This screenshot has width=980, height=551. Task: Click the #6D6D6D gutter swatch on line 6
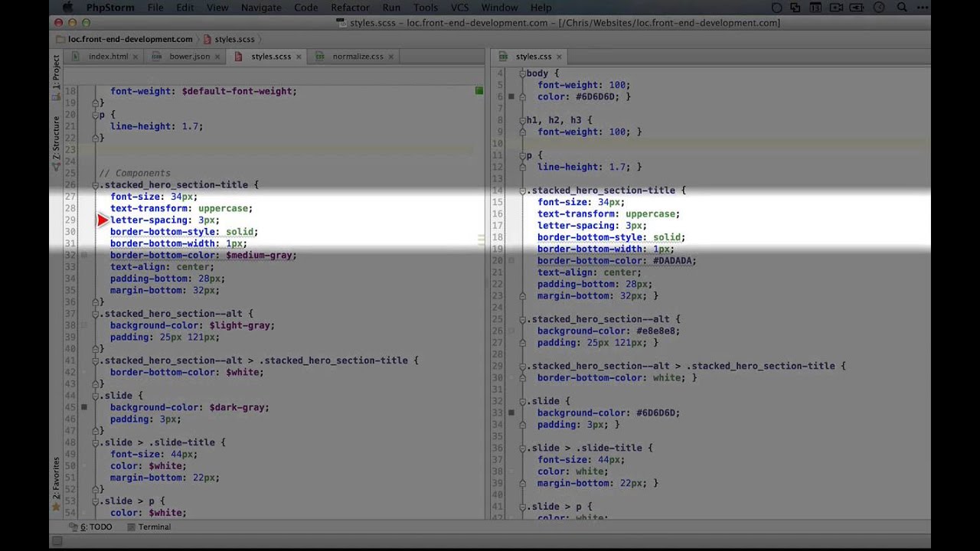point(511,96)
